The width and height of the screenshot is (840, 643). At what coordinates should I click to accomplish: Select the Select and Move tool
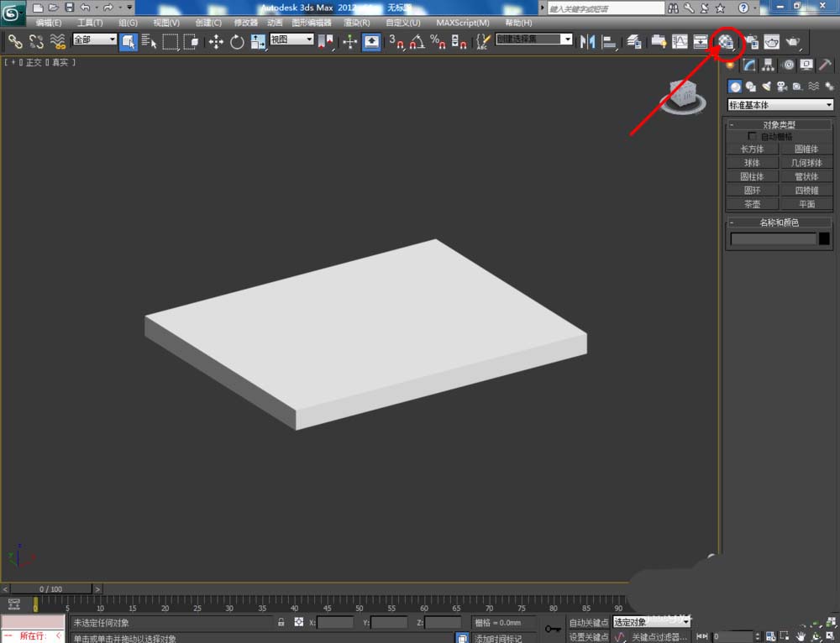click(x=216, y=41)
